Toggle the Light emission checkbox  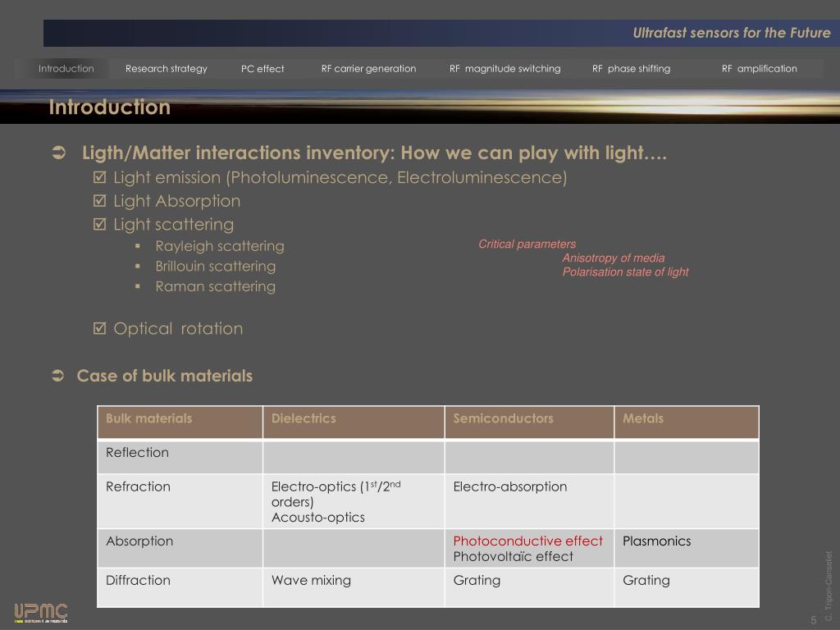100,178
